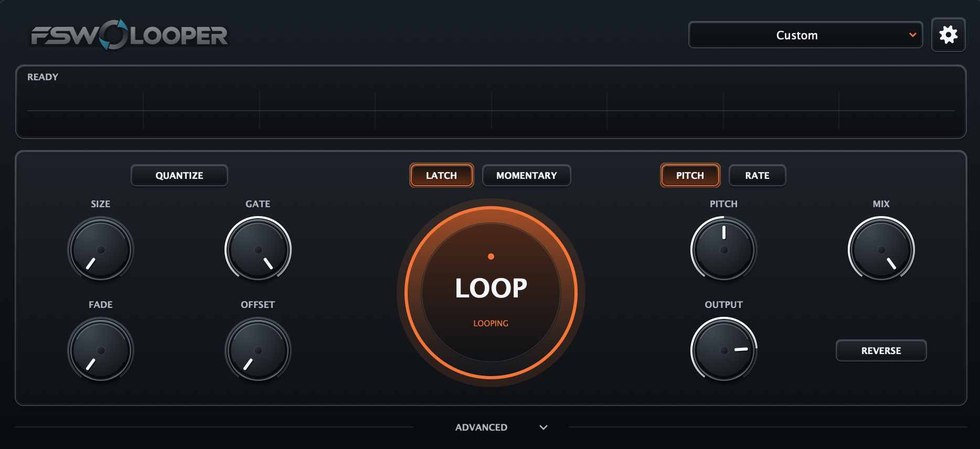
Task: Enable Latch mode
Action: point(441,175)
